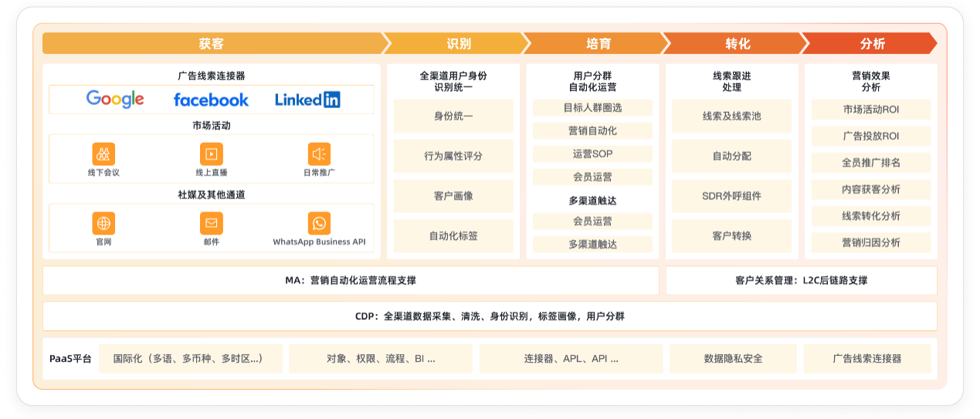Select the 对象、权限、流程、BI box
This screenshot has height=419, width=980.
tap(381, 359)
